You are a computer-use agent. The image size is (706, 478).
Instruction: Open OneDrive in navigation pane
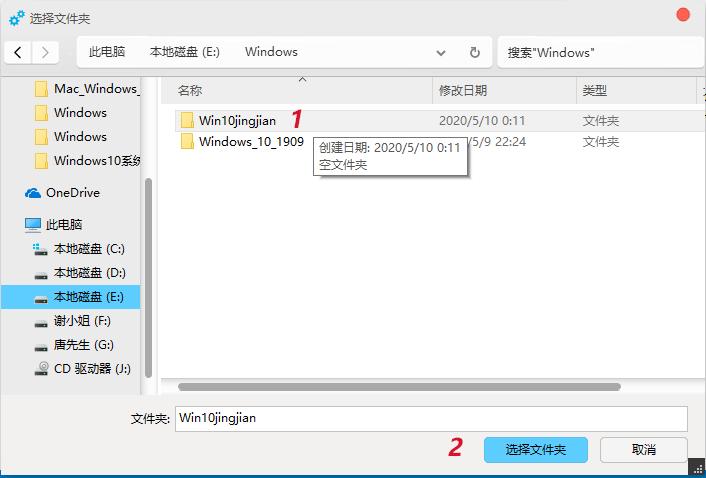click(73, 193)
